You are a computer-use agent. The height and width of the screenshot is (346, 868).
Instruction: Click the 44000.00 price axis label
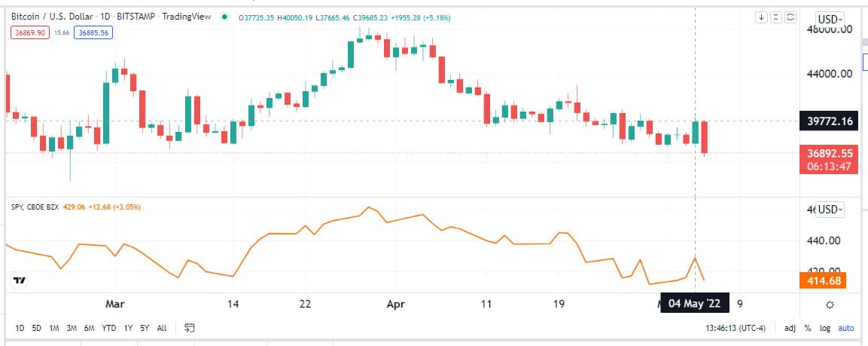(828, 74)
